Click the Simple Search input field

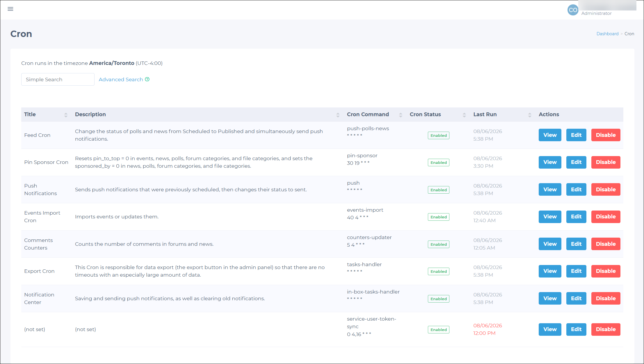(58, 79)
